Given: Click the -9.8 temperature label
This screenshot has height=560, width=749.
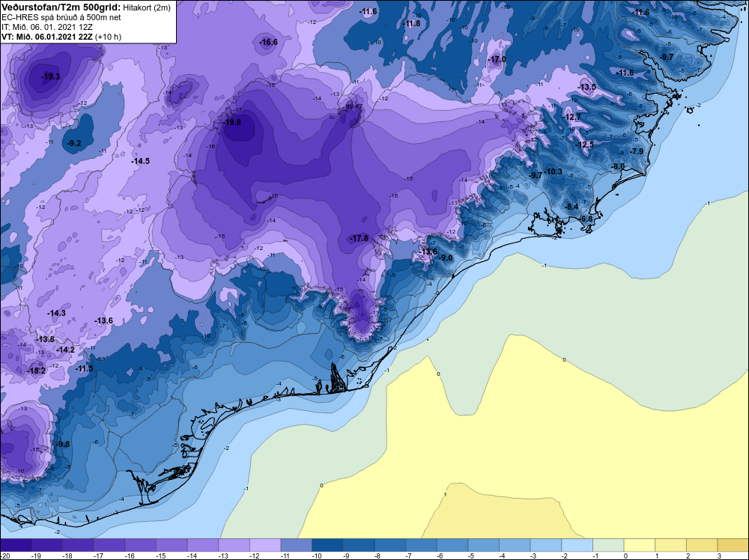Looking at the screenshot, I should click(x=63, y=444).
